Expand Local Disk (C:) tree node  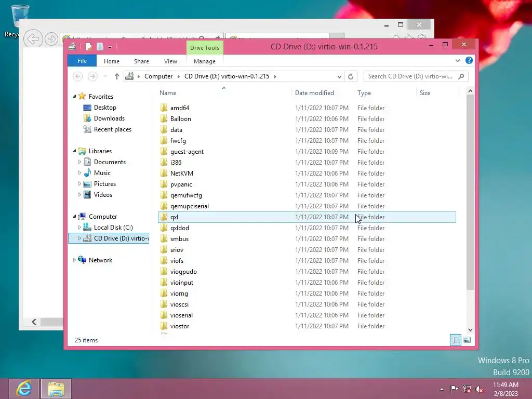click(x=79, y=228)
